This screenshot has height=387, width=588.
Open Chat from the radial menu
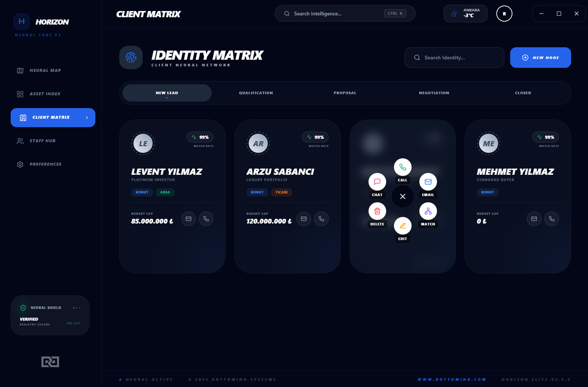pyautogui.click(x=377, y=182)
